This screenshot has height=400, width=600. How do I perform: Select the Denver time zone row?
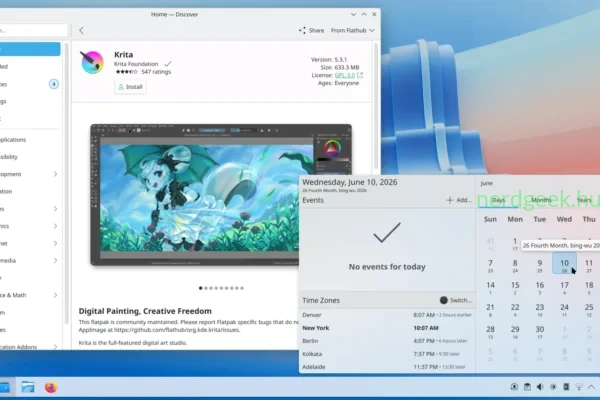(387, 315)
